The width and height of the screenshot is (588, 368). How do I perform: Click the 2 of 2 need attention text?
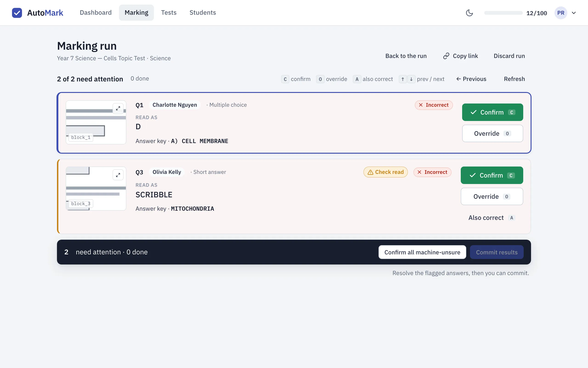coord(90,79)
